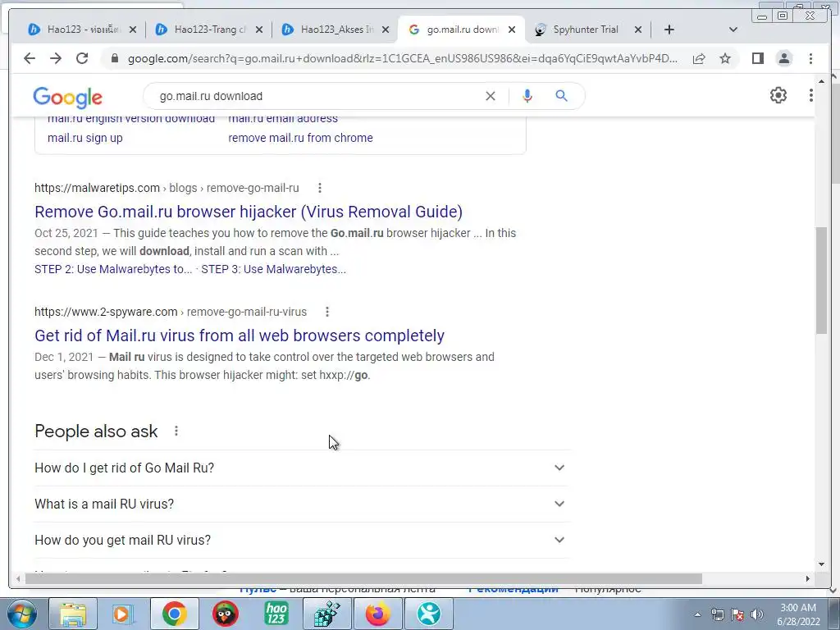
Task: Click remove mail.ru from chrome suggestion
Action: click(x=300, y=138)
